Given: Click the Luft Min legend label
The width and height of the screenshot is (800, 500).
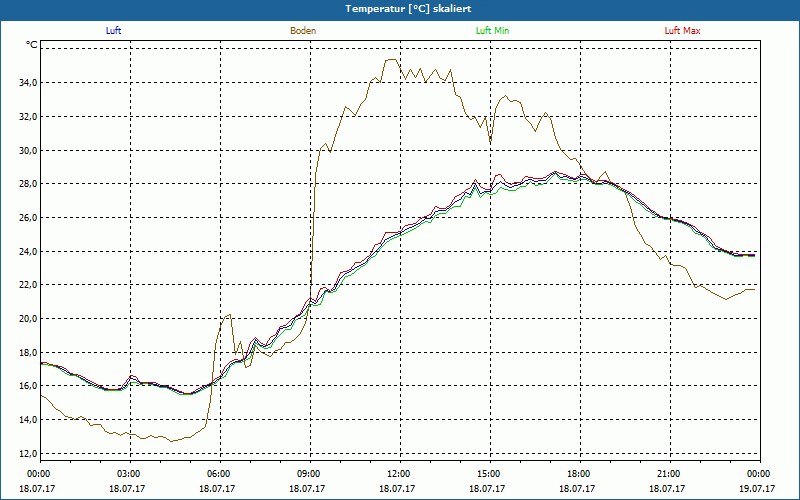Looking at the screenshot, I should [492, 31].
